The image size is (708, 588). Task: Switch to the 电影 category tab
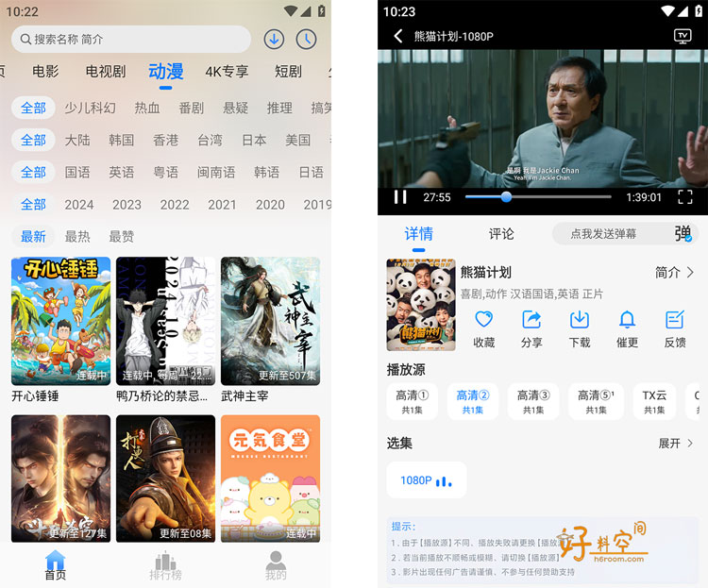[x=45, y=72]
